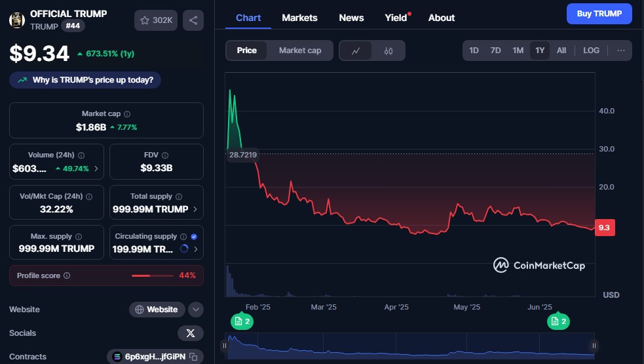644x364 pixels.
Task: Toggle LOG scale on chart
Action: click(592, 51)
